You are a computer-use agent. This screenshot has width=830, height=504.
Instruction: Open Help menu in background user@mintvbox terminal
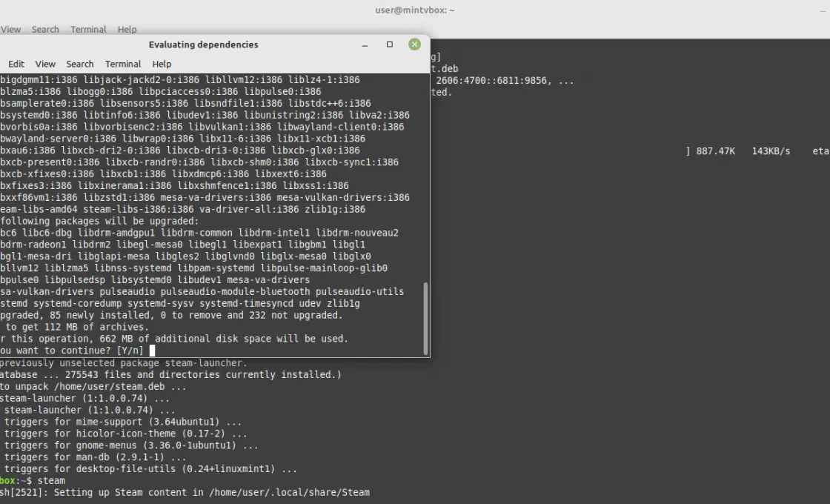click(127, 30)
